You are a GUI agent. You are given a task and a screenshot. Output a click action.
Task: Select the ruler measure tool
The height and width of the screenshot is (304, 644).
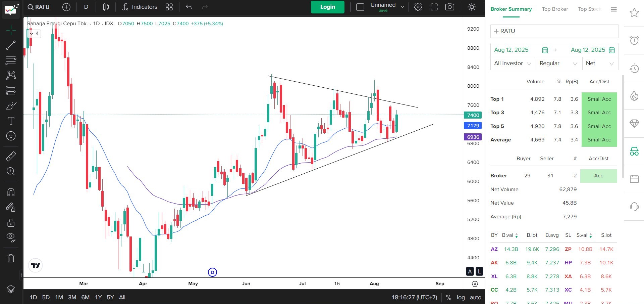point(11,156)
